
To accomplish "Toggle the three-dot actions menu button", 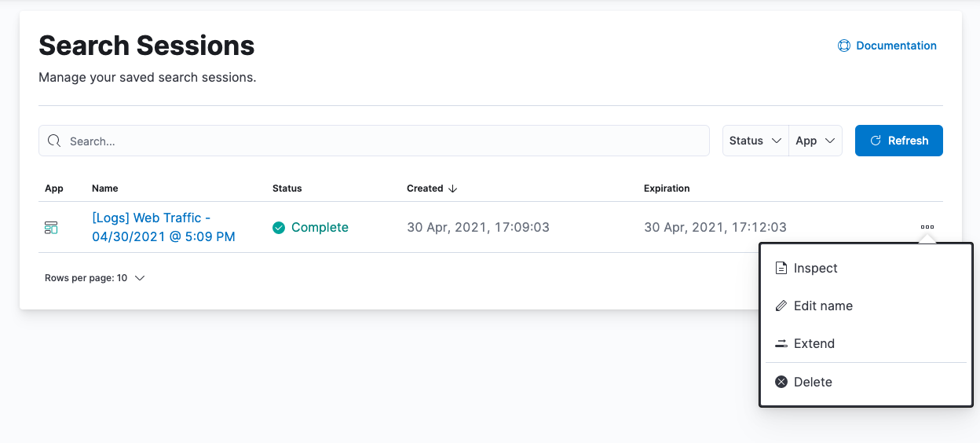I will [927, 227].
